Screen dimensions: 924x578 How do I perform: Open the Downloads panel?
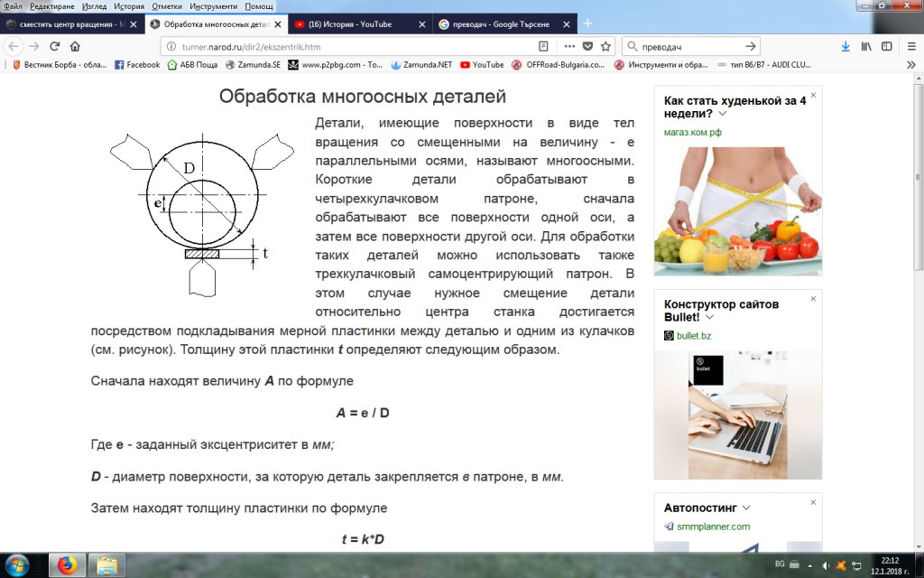tap(845, 46)
